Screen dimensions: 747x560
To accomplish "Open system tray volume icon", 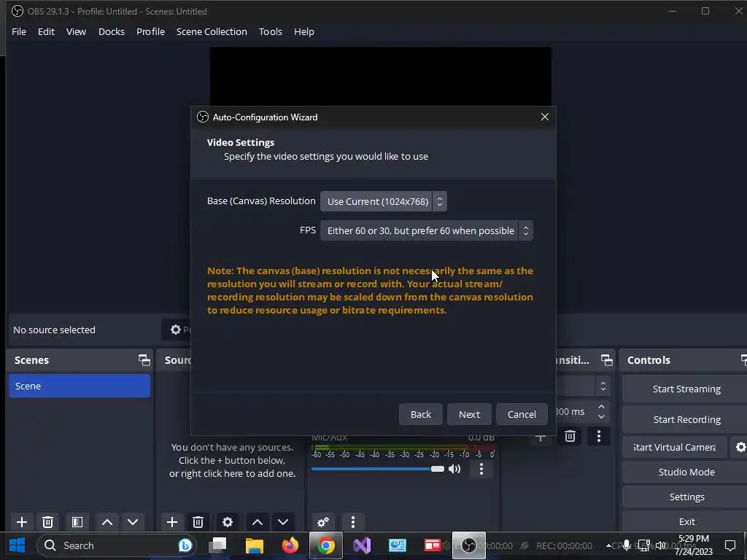I will (660, 545).
